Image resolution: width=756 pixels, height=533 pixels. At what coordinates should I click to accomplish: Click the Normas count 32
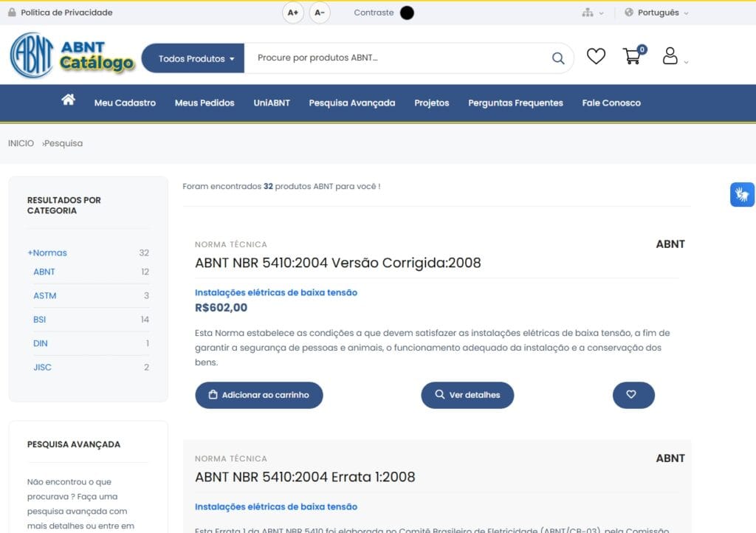[144, 252]
